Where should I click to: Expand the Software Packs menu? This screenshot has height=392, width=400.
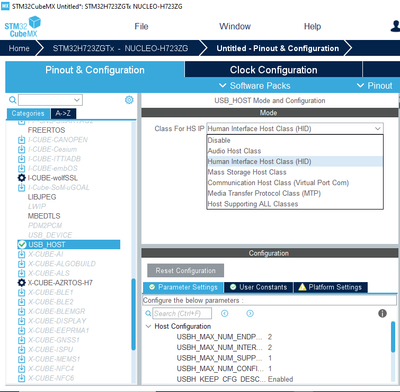coord(255,86)
